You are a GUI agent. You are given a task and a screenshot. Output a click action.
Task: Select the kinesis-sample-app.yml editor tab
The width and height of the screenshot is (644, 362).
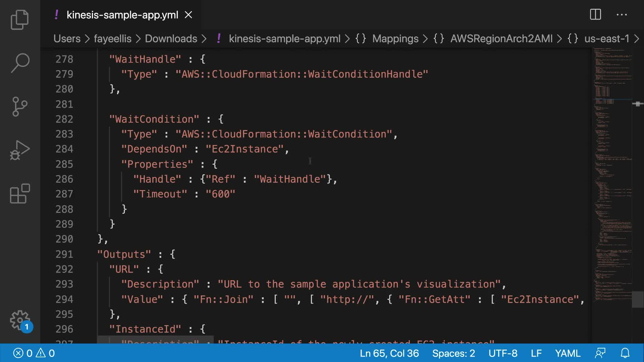click(122, 15)
